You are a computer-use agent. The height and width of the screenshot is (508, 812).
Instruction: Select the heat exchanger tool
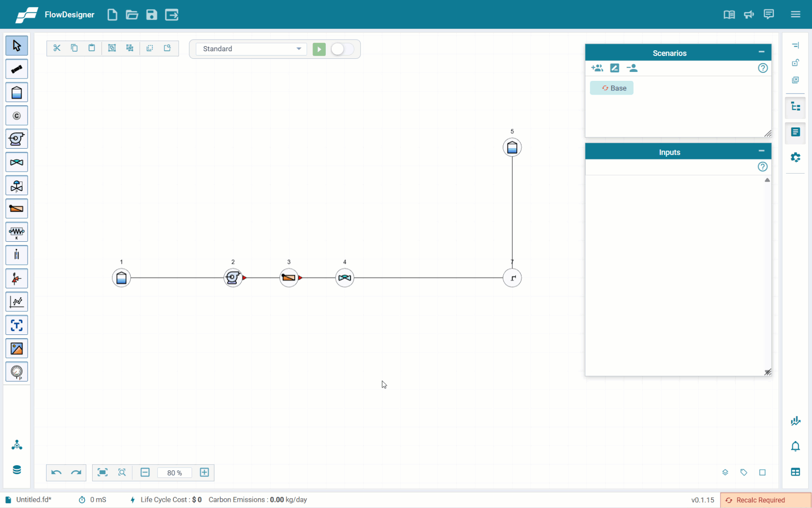point(16,209)
